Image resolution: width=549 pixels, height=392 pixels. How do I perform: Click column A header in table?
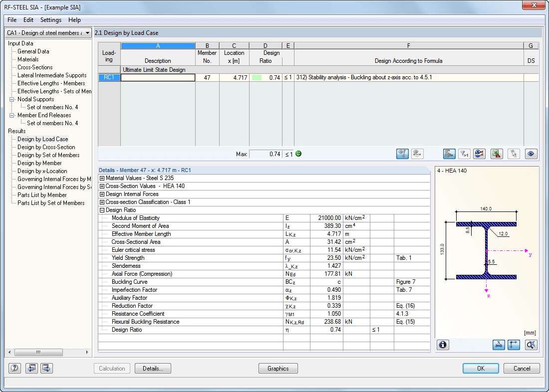tap(158, 46)
